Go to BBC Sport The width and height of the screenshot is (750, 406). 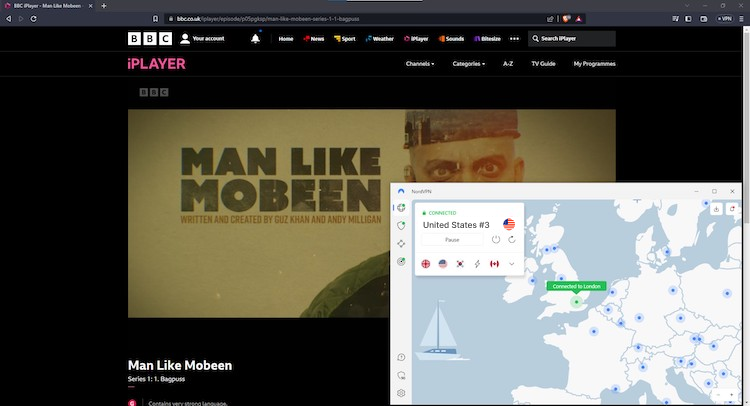345,39
